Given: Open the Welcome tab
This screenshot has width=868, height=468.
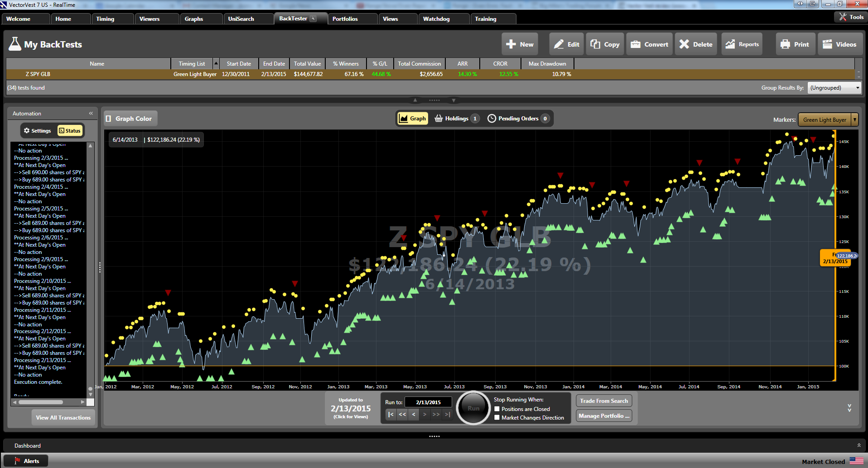Looking at the screenshot, I should pos(26,19).
